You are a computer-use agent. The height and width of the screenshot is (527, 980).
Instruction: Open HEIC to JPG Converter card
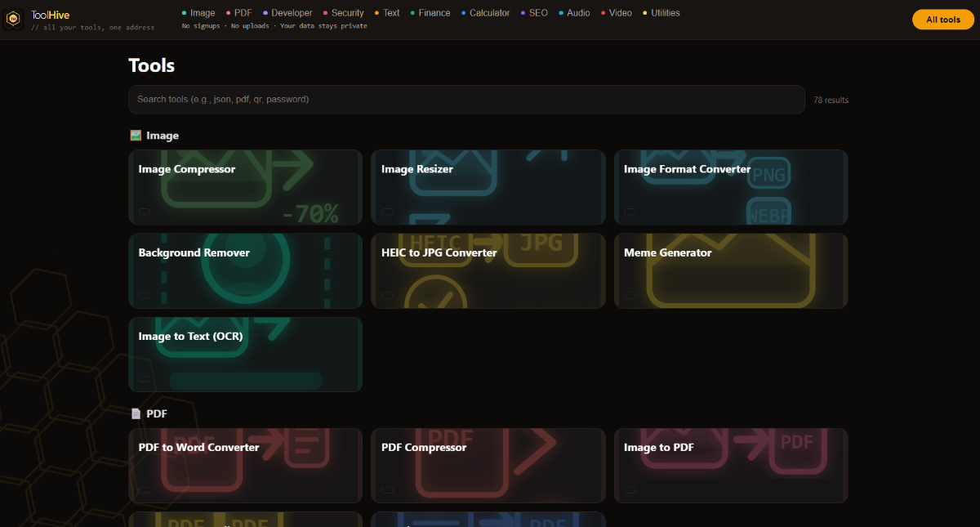pyautogui.click(x=488, y=270)
